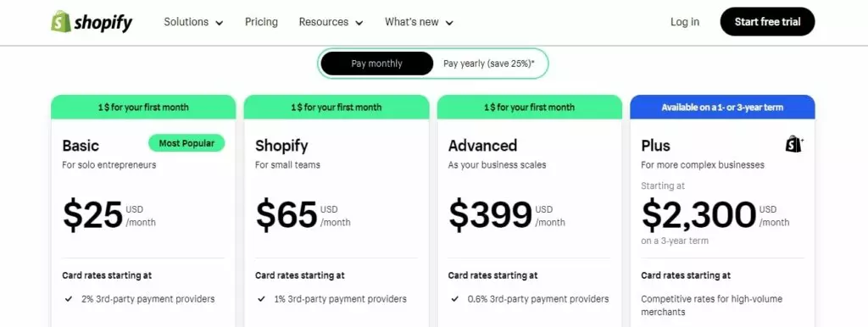Switch to Pay yearly (save 25%) billing
Viewport: 868px width, 327px height.
tap(489, 64)
